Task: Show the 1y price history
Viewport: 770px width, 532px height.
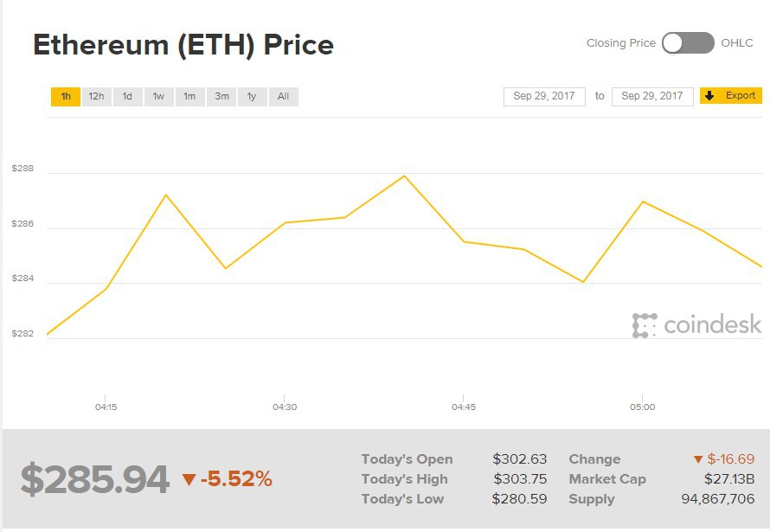Action: pyautogui.click(x=252, y=96)
